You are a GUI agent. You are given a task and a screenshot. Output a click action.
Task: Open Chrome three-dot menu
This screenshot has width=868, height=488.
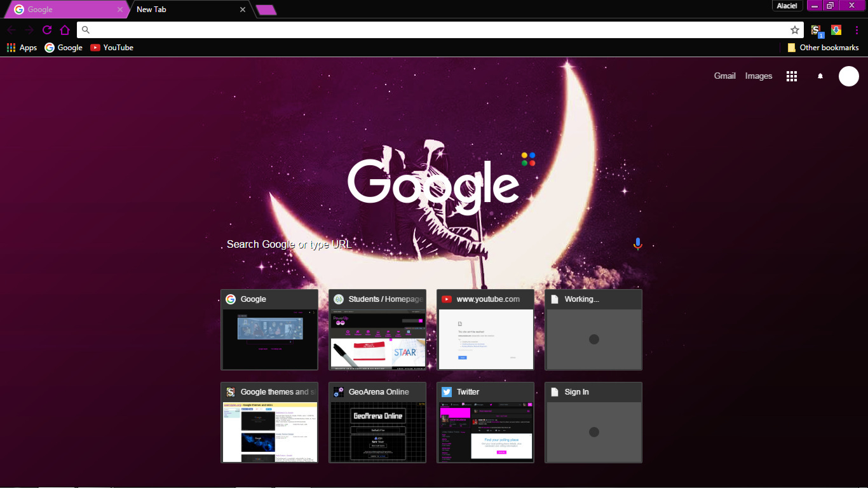click(x=857, y=30)
